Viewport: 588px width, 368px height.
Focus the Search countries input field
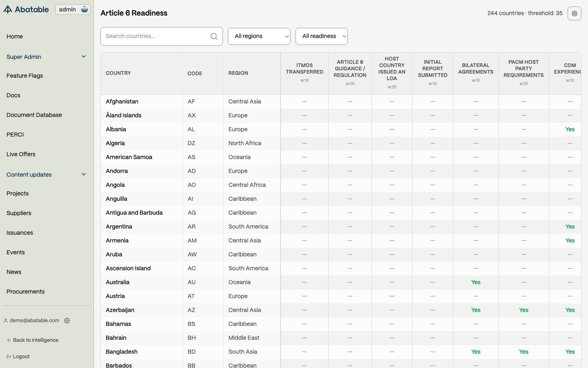pos(155,36)
